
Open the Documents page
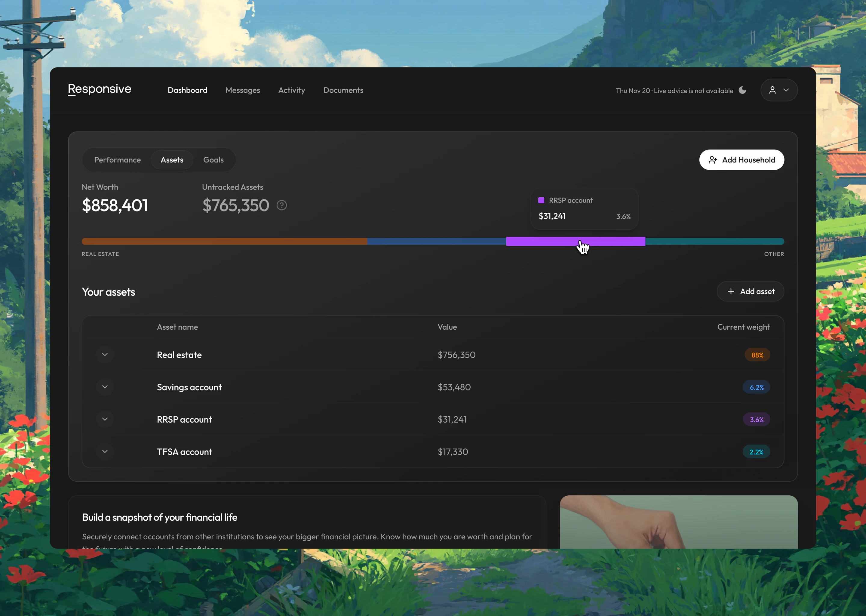(343, 90)
